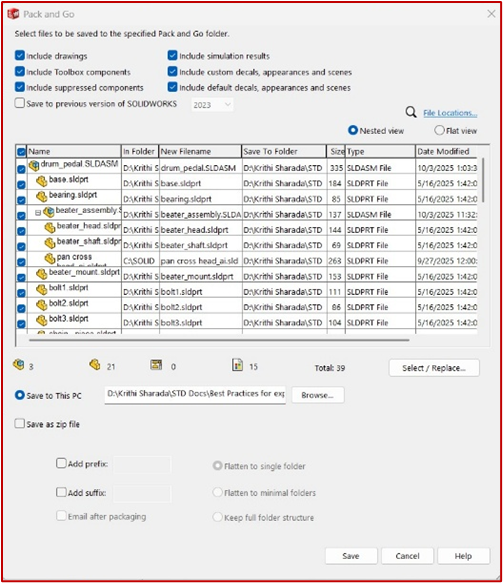Click the horizontal scrollbar below file table
The image size is (503, 583).
coord(219,340)
